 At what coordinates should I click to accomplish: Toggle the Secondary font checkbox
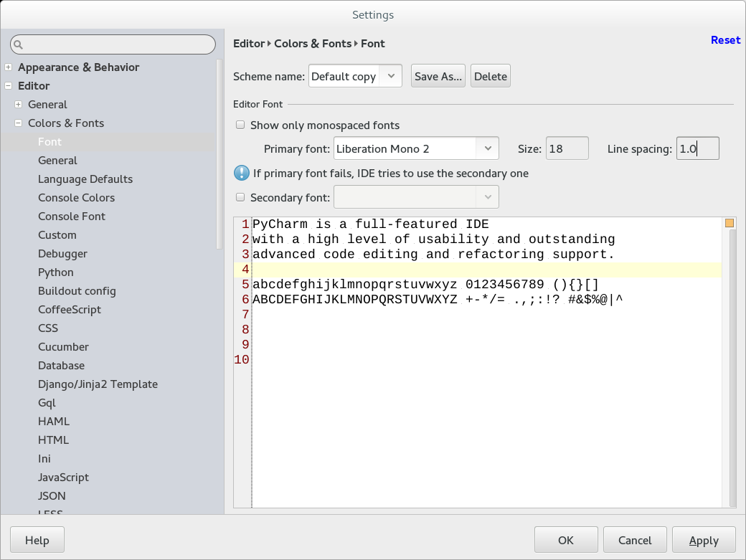(x=240, y=197)
